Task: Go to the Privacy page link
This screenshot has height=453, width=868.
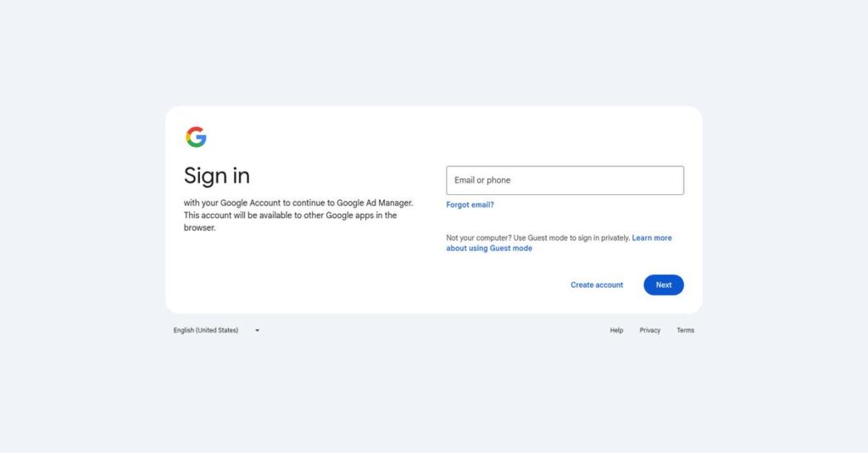Action: pos(650,330)
